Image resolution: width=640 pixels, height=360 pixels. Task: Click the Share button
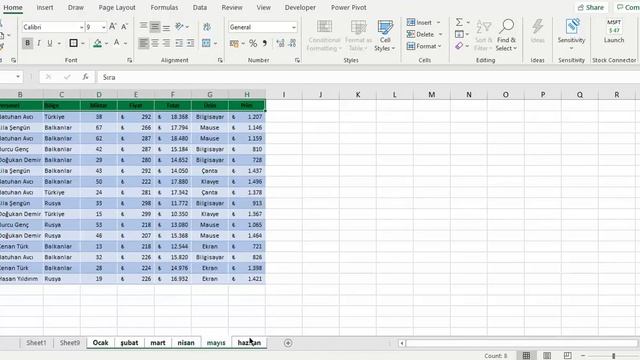[x=591, y=7]
